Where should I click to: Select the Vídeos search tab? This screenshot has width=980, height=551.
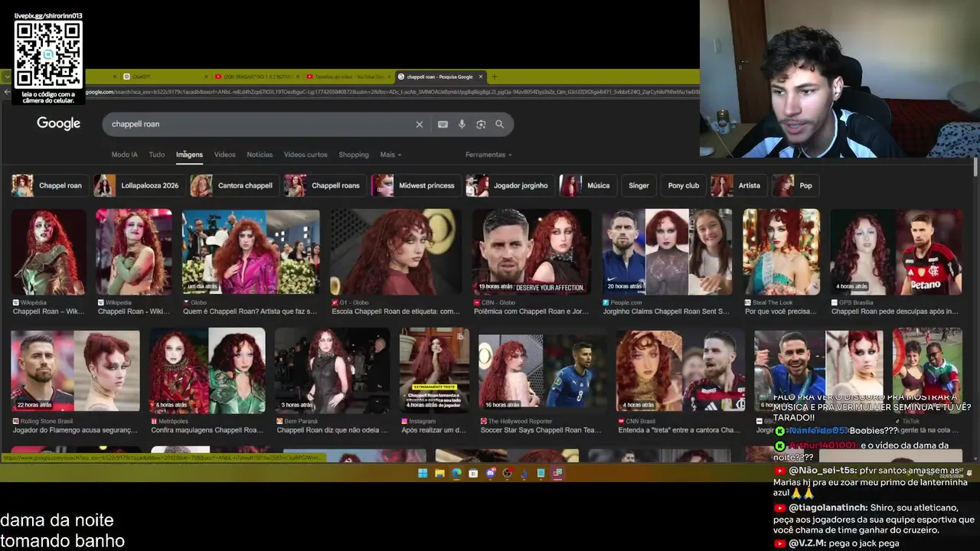pos(224,155)
